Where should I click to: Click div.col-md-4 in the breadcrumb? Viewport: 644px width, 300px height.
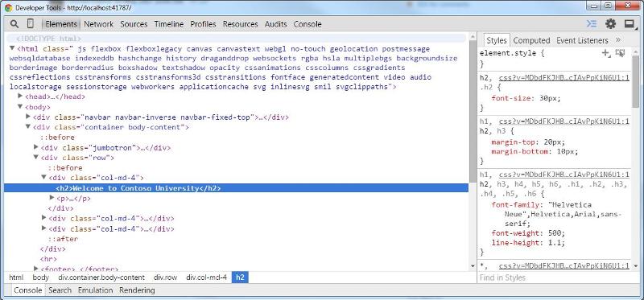(x=206, y=277)
